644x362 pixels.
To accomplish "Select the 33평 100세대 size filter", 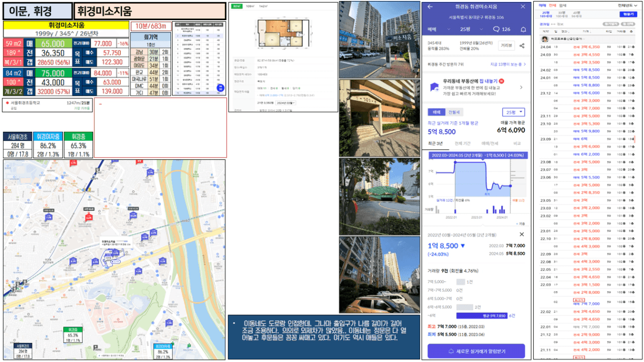I will pyautogui.click(x=562, y=14).
